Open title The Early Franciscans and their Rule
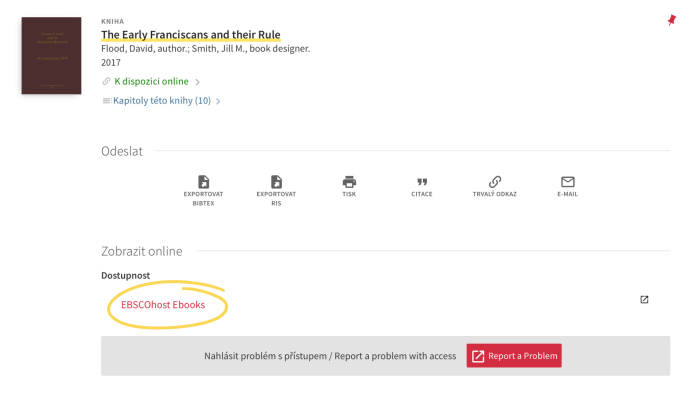This screenshot has height=394, width=700. tap(191, 35)
